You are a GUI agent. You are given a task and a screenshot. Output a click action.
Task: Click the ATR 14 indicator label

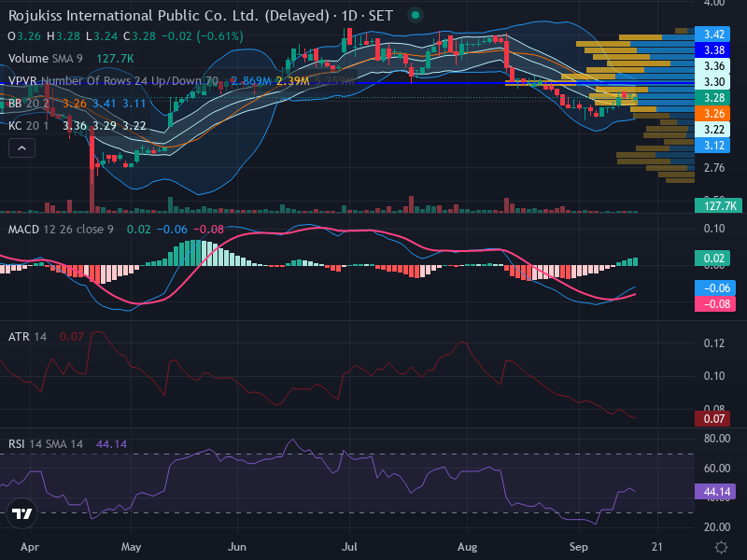coord(27,337)
